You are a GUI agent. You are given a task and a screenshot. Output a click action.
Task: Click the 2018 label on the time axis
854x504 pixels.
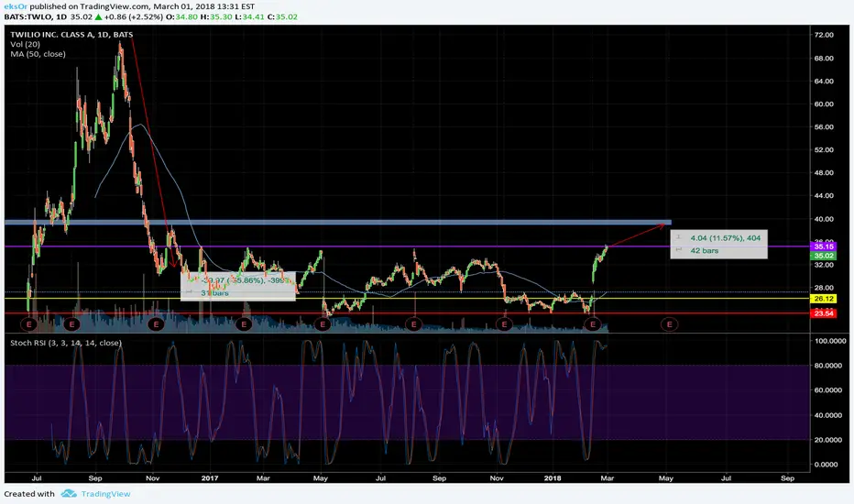pos(553,478)
